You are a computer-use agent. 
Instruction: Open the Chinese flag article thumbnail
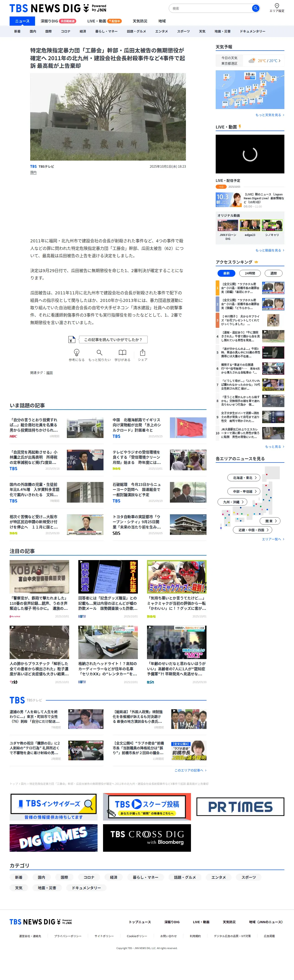[x=188, y=428]
